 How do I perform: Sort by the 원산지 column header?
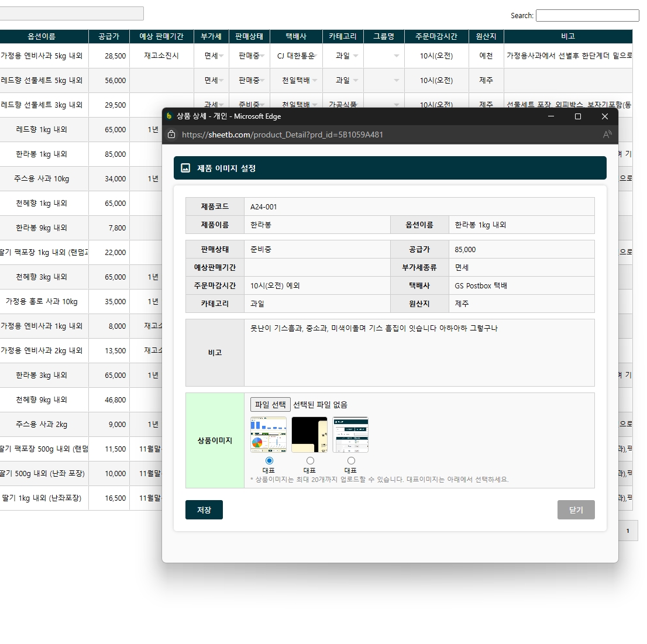click(x=486, y=36)
